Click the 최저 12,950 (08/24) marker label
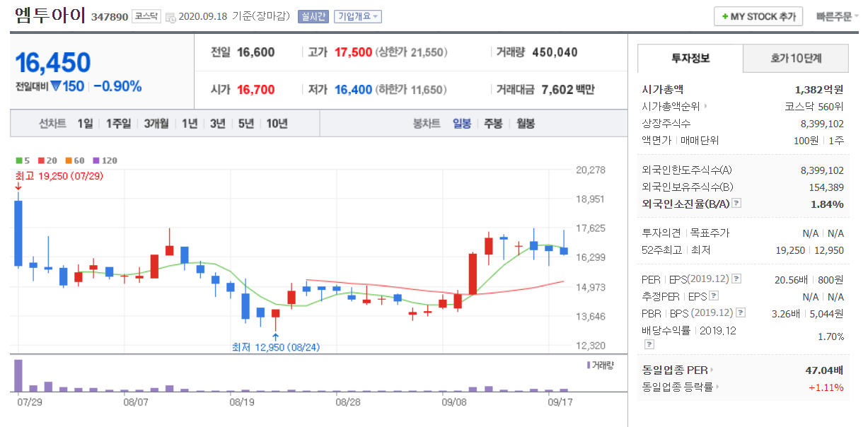The height and width of the screenshot is (427, 868). point(276,347)
